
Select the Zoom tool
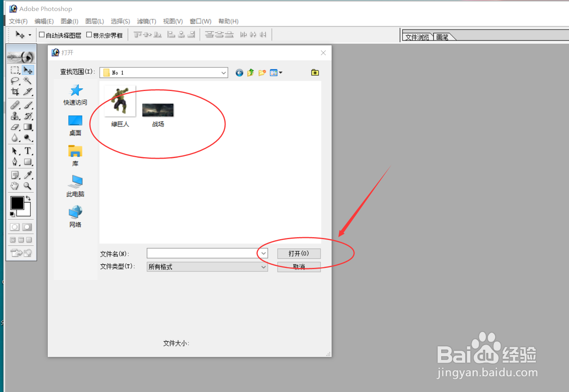(28, 186)
